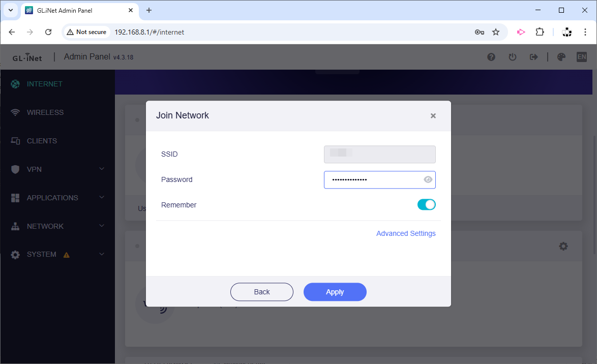This screenshot has width=597, height=364.
Task: Click the saved passwords key icon
Action: [x=479, y=32]
